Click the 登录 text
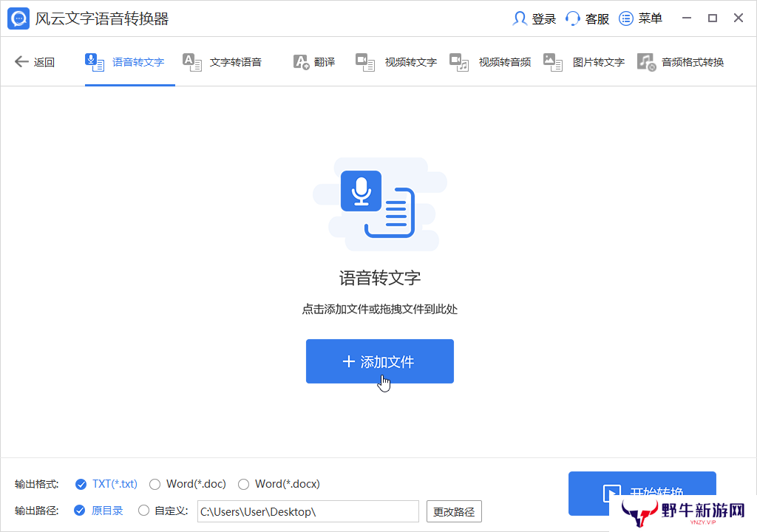Viewport: 757px width, 532px height. (x=544, y=18)
